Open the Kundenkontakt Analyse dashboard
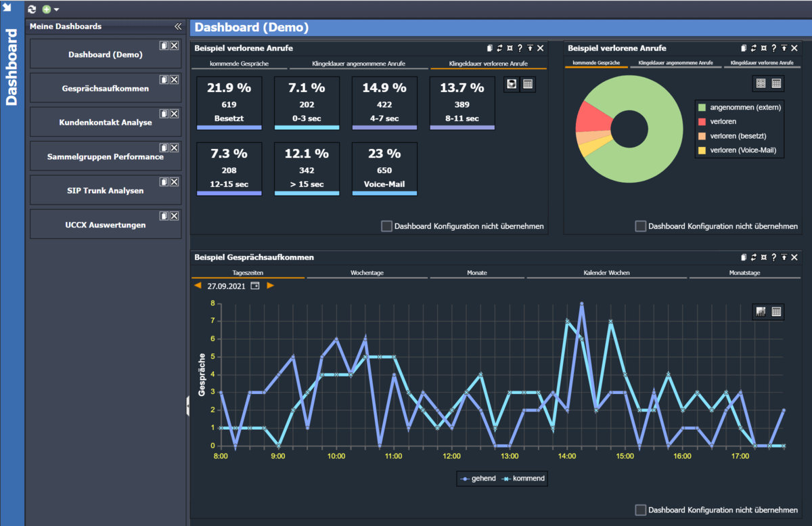The width and height of the screenshot is (812, 526). (x=106, y=123)
